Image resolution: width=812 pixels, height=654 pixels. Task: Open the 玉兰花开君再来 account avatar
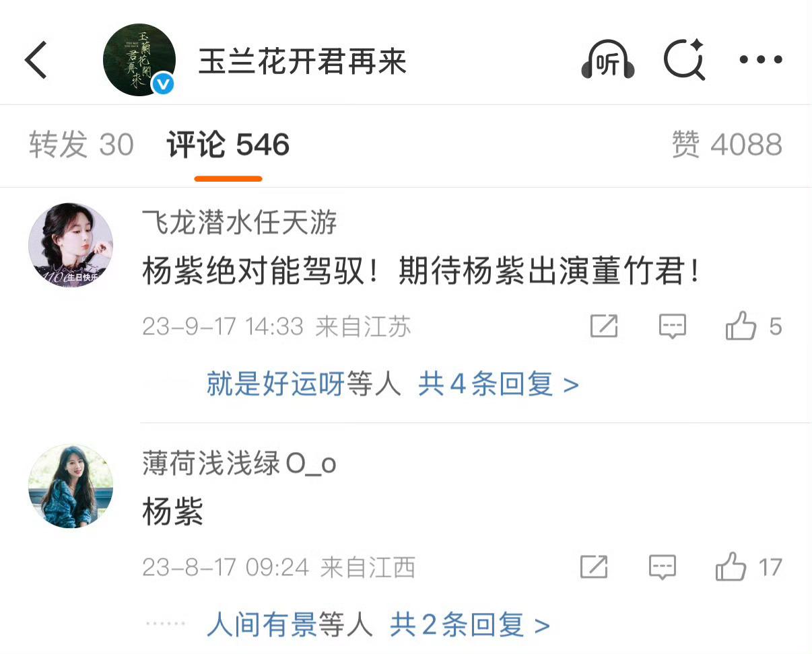[x=139, y=60]
